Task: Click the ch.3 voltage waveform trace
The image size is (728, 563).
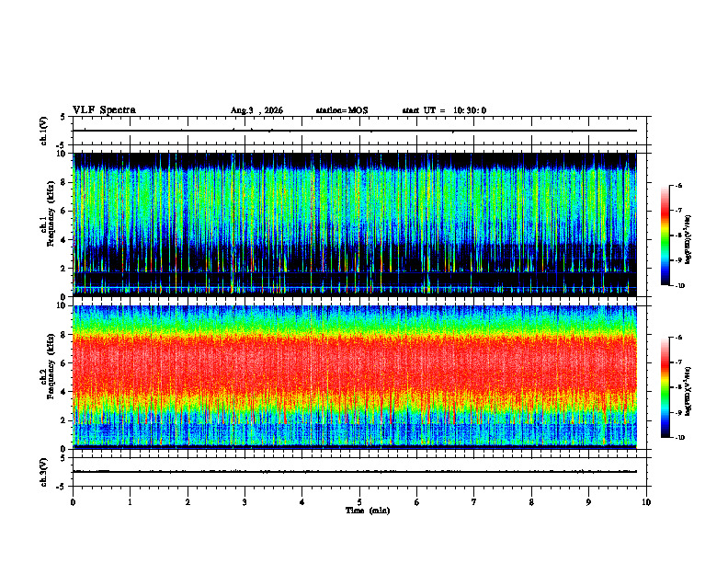Action: coord(354,472)
